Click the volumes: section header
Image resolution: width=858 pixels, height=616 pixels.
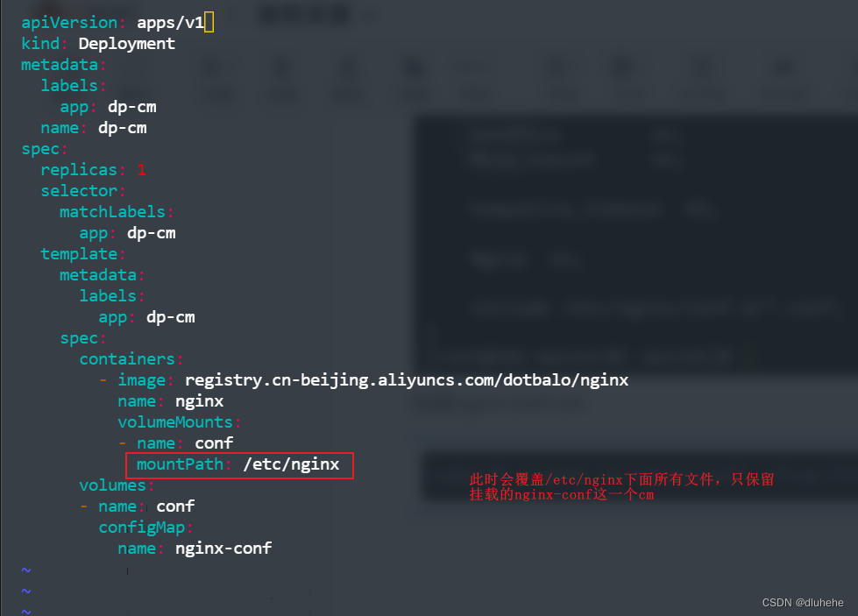coord(112,485)
